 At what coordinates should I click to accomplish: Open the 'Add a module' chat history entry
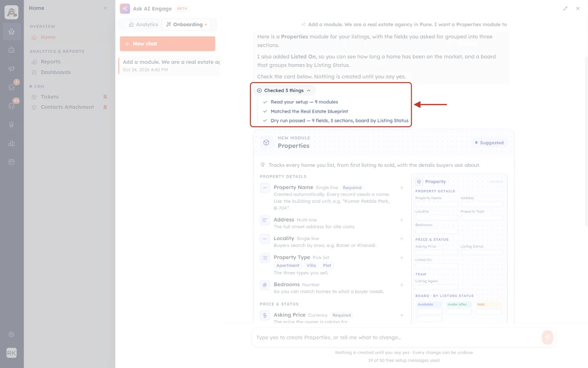click(x=169, y=65)
